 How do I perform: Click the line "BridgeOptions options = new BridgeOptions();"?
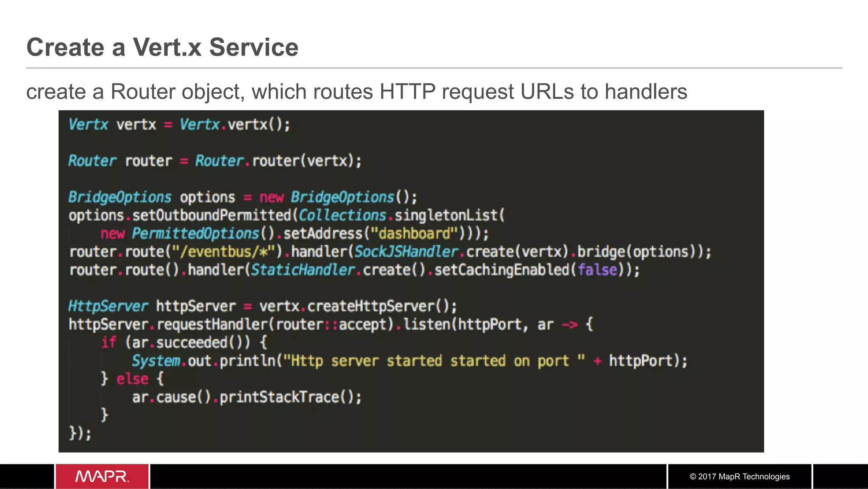[x=243, y=198]
